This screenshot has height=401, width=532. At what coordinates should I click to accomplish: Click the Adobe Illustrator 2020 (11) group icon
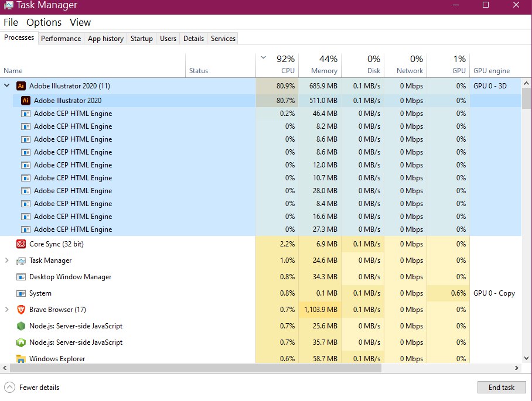(21, 85)
